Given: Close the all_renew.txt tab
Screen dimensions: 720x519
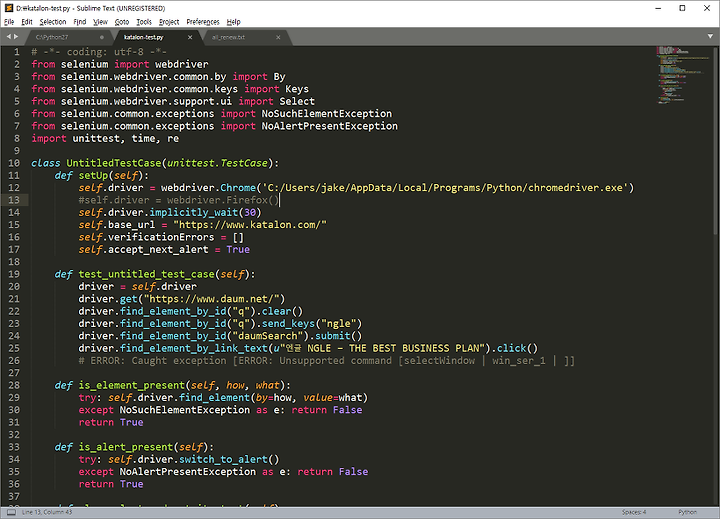Looking at the screenshot, I should tap(278, 37).
